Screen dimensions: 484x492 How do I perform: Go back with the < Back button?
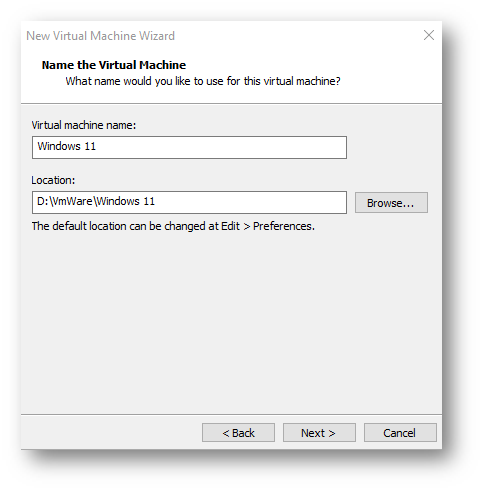(238, 433)
